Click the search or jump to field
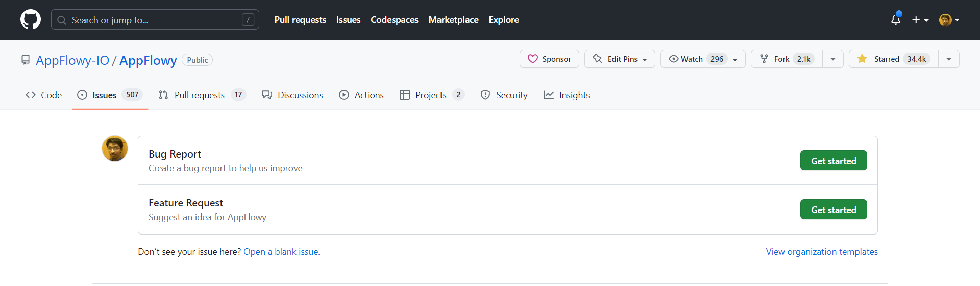Image resolution: width=980 pixels, height=286 pixels. pos(155,20)
